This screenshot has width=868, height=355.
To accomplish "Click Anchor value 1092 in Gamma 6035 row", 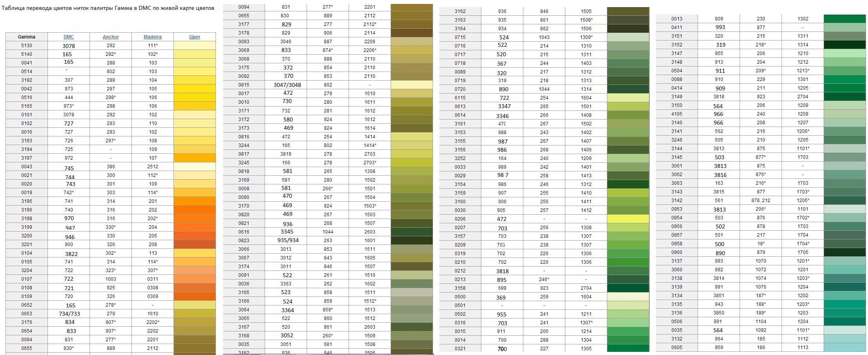I will point(761,330).
